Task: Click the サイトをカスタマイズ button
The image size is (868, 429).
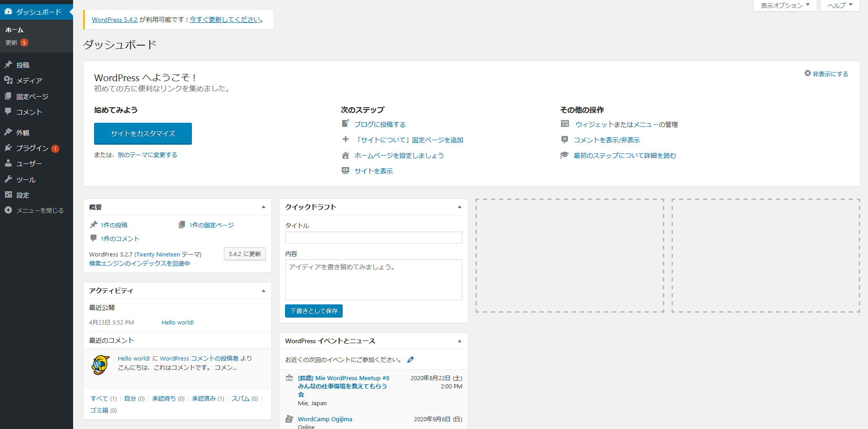Action: [143, 134]
